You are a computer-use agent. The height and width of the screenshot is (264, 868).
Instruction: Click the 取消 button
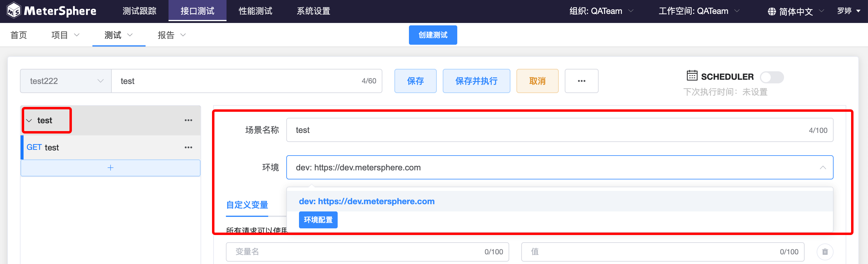[x=538, y=81]
